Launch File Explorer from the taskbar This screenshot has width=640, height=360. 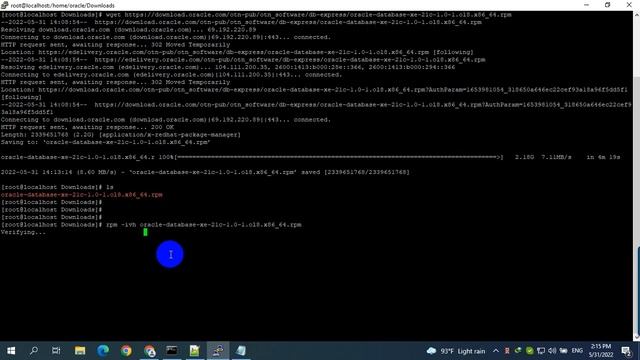[x=80, y=351]
